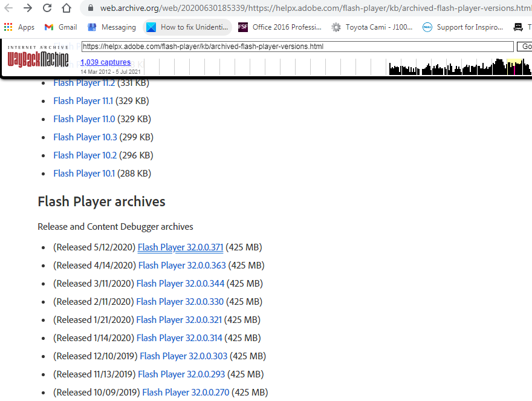Open the Flash Player 10.3 link

pos(85,137)
